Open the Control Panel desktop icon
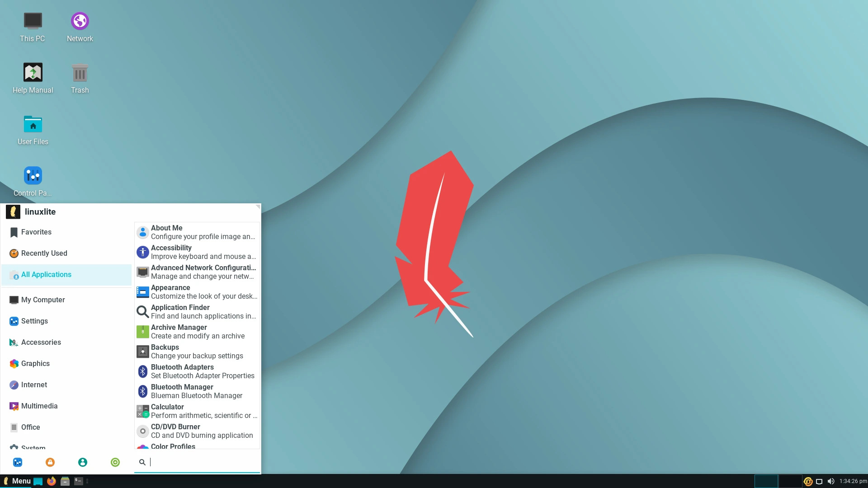868x488 pixels. (x=33, y=181)
